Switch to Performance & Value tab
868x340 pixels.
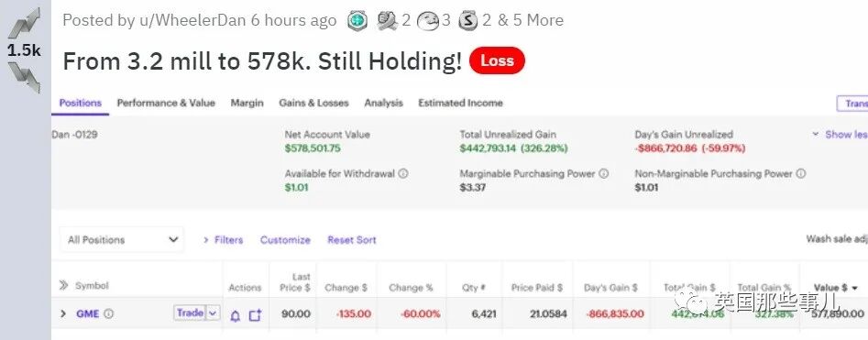point(166,103)
